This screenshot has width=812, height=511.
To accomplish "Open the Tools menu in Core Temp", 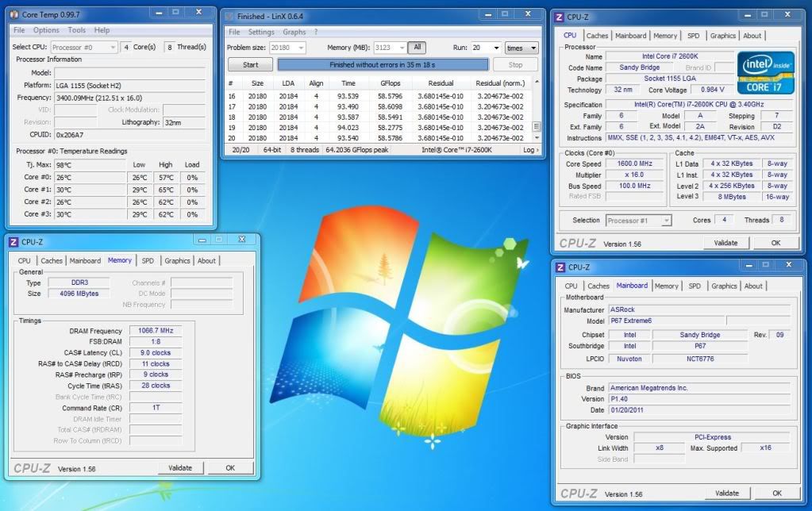I will (x=77, y=30).
